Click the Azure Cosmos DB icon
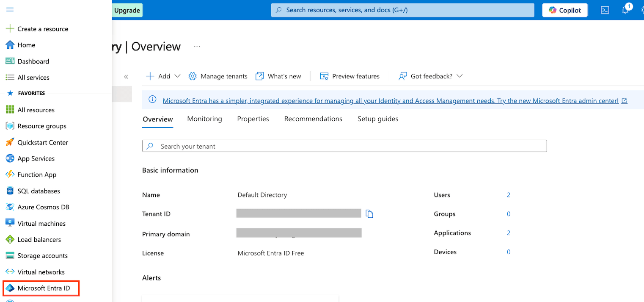Screen dimensions: 644x302 tap(10, 207)
